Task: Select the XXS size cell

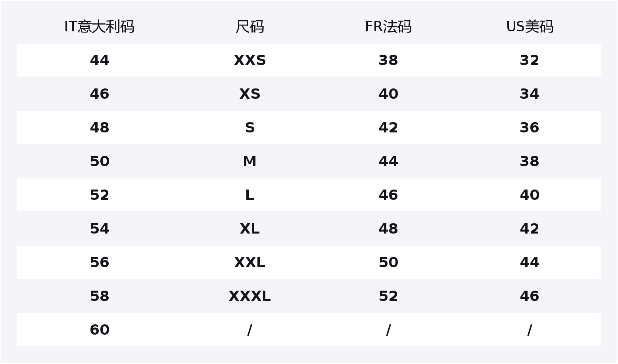Action: point(250,60)
